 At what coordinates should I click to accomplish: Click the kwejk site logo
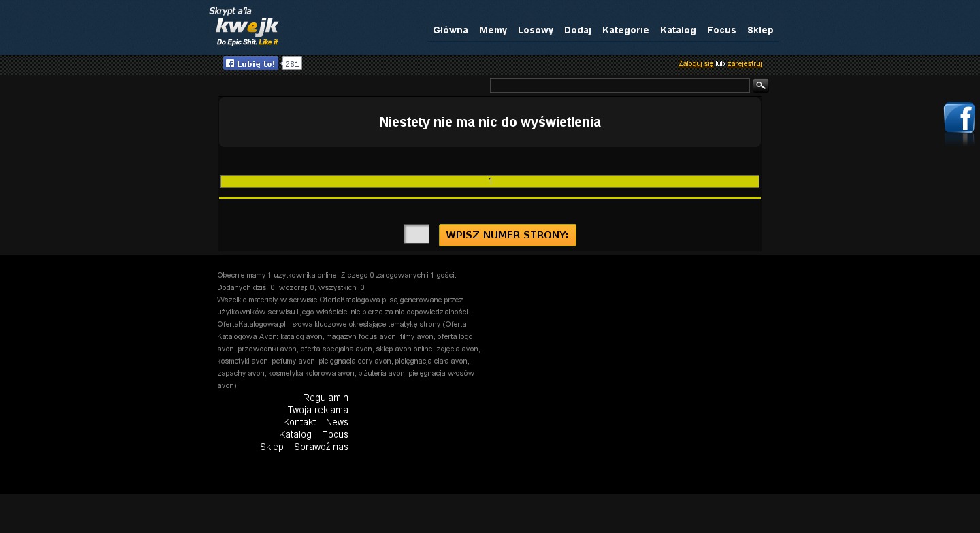[x=244, y=27]
